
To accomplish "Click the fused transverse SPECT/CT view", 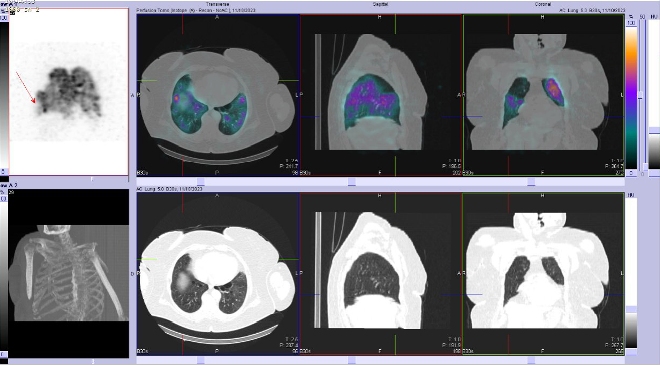I will [218, 95].
